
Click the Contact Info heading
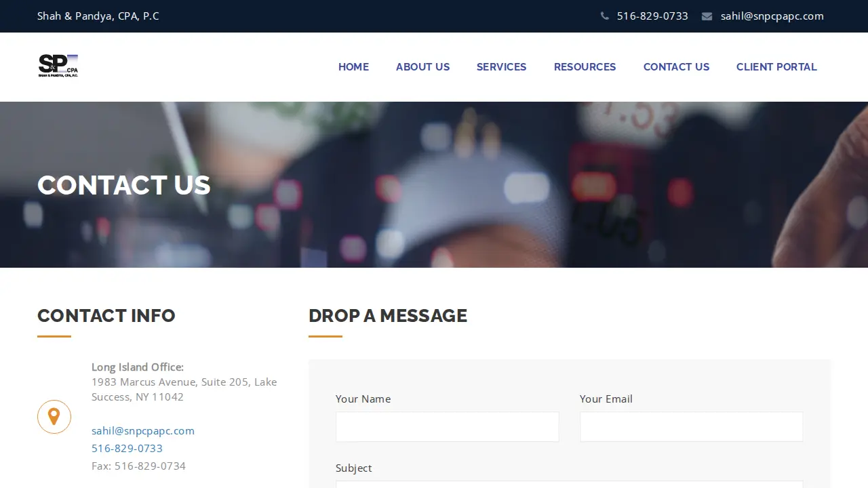(106, 316)
